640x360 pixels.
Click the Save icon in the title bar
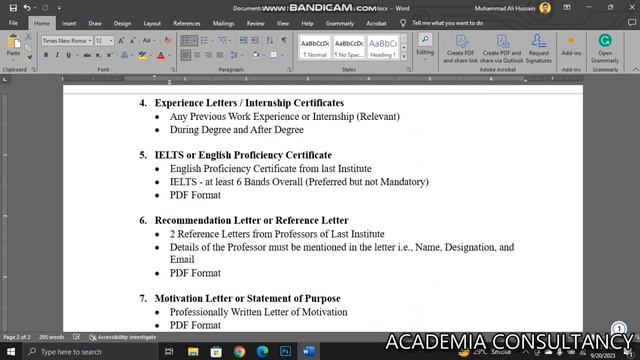pos(13,8)
